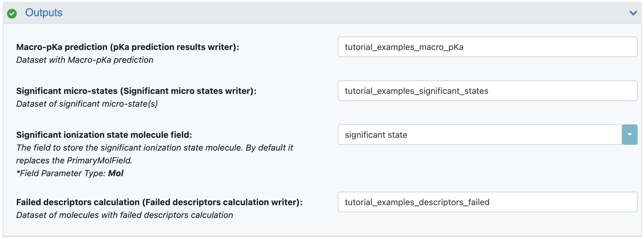Click the Failed descriptors calculation label
This screenshot has width=644, height=239.
click(159, 202)
